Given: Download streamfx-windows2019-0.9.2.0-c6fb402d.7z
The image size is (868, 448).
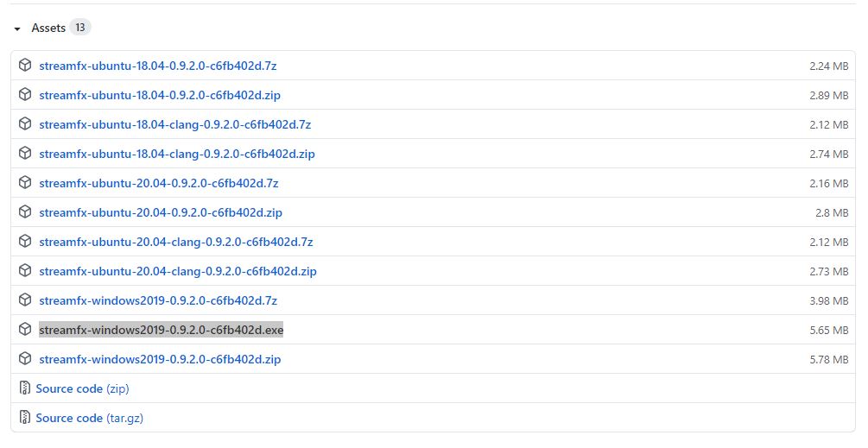Looking at the screenshot, I should pos(158,300).
